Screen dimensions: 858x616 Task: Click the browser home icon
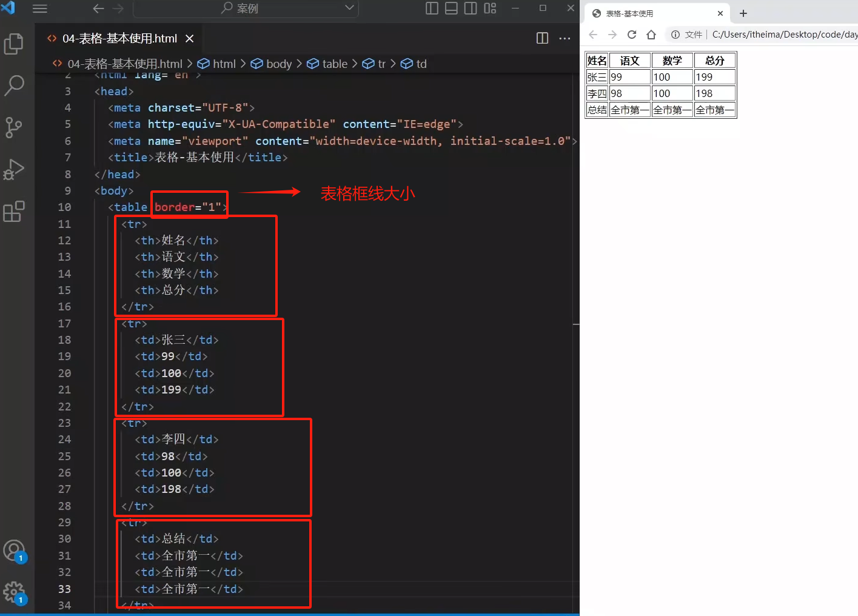click(x=651, y=35)
